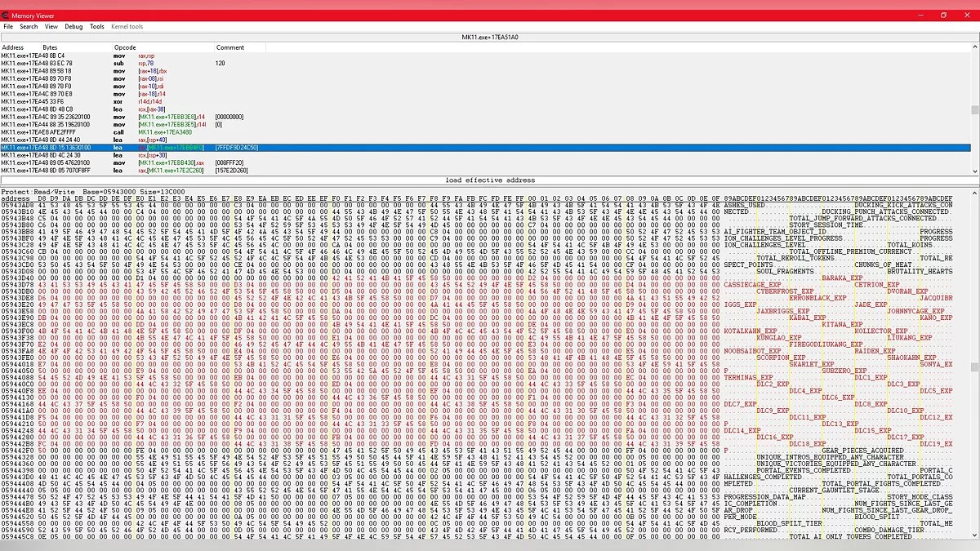The width and height of the screenshot is (980, 551).
Task: Click disassembler scrollbar down arrow
Action: [x=974, y=171]
